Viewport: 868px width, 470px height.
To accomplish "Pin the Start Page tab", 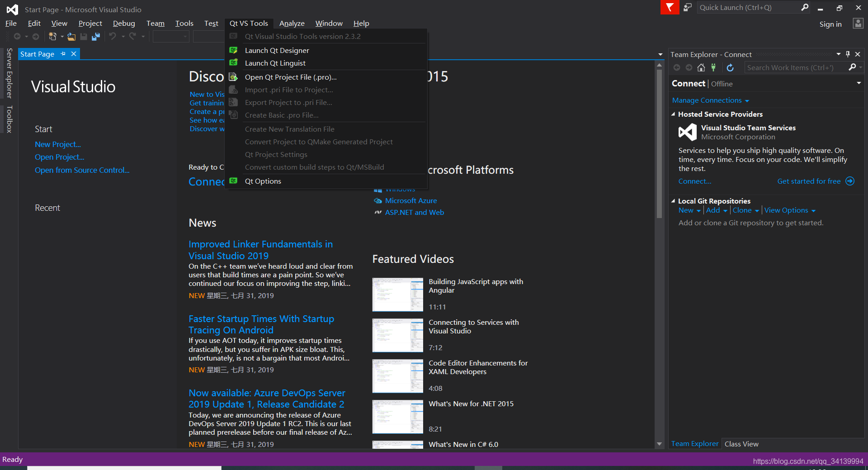I will [63, 54].
